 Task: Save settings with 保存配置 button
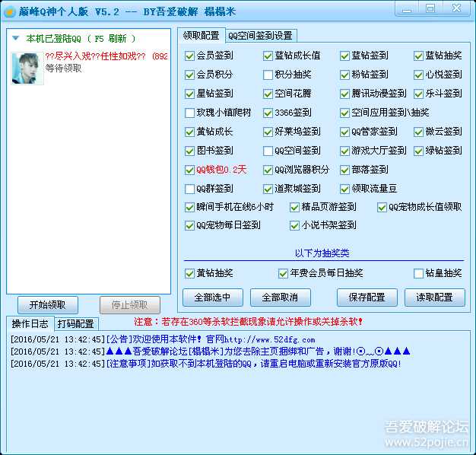pyautogui.click(x=367, y=297)
